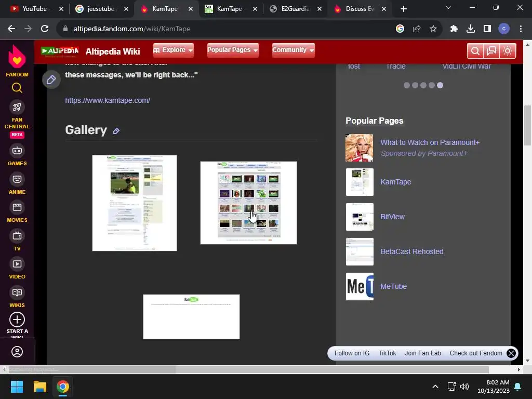Open the TV category icon

point(17,236)
